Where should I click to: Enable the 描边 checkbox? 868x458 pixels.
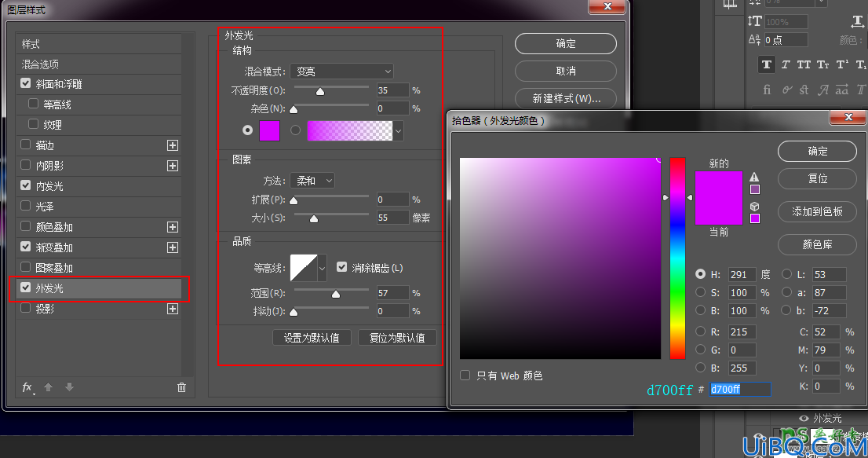(25, 145)
